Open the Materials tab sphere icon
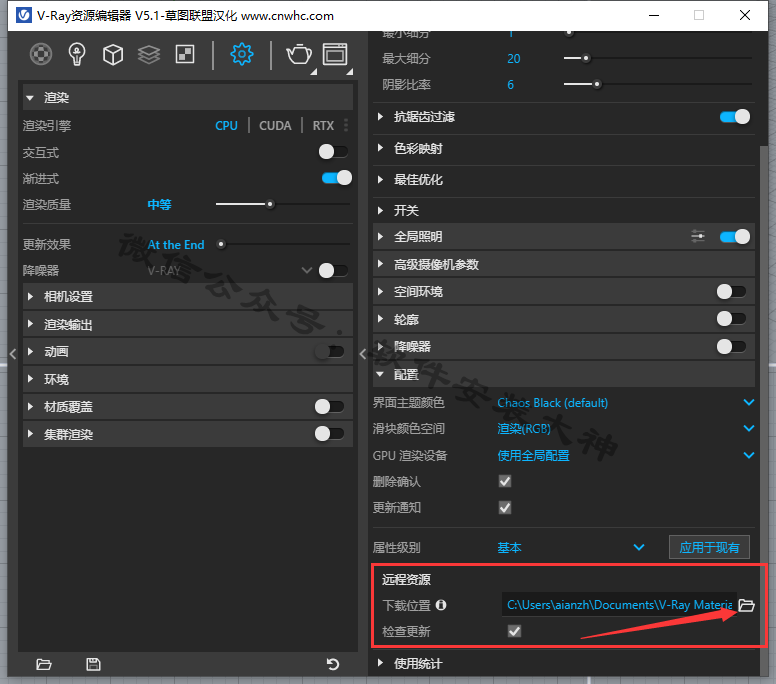The image size is (776, 684). (x=41, y=54)
